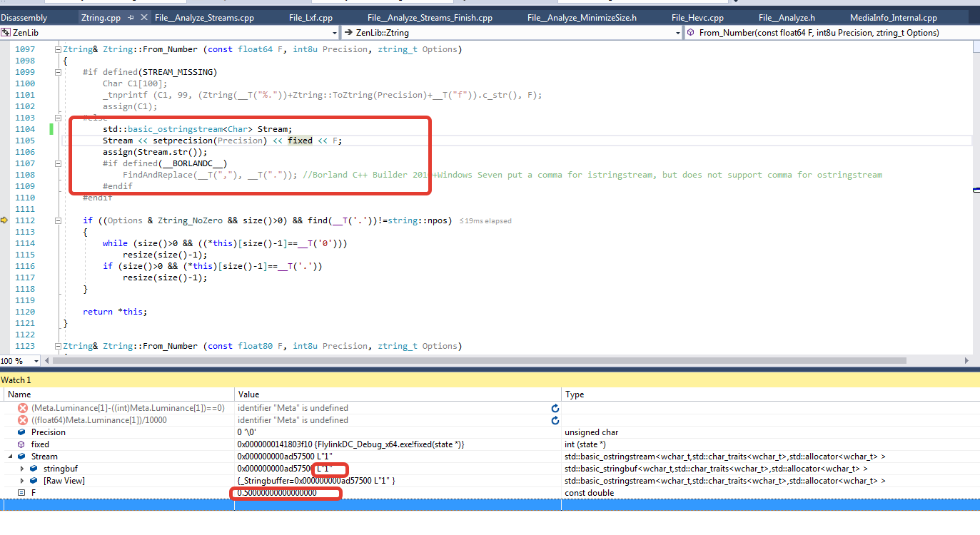Image resolution: width=980 pixels, height=535 pixels.
Task: Click error icon on (float64)Meta.Luminance watch row
Action: [23, 420]
